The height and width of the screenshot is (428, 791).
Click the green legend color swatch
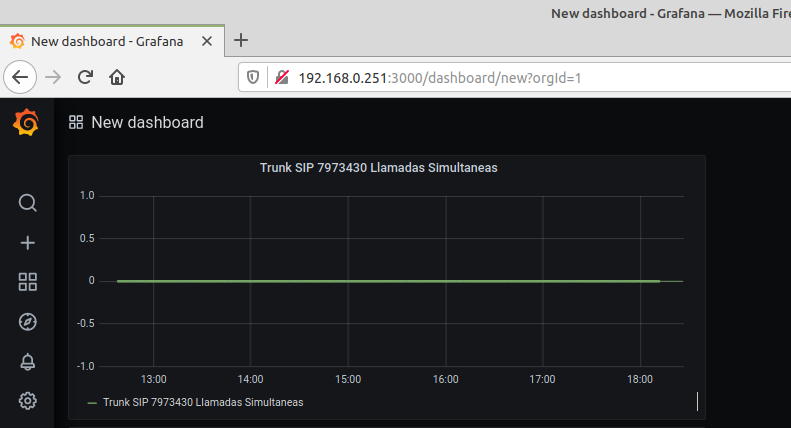tap(92, 402)
